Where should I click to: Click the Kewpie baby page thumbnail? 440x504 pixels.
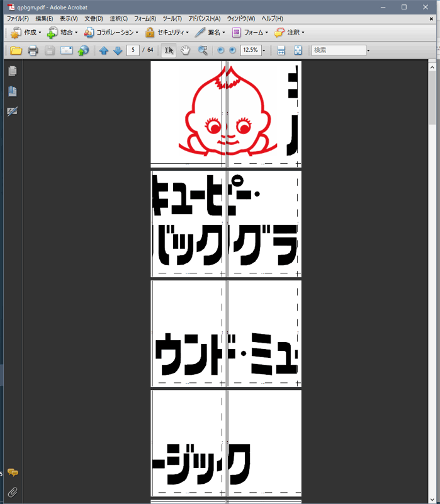coord(226,114)
